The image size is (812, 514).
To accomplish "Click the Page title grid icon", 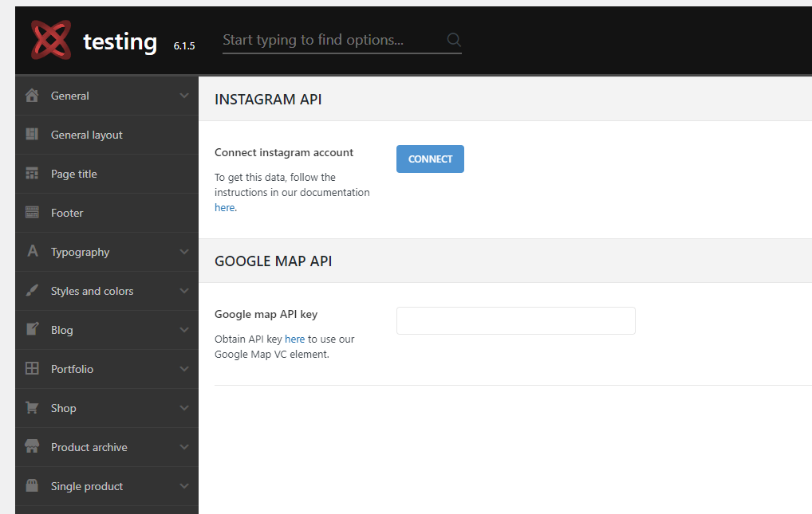I will coord(32,174).
